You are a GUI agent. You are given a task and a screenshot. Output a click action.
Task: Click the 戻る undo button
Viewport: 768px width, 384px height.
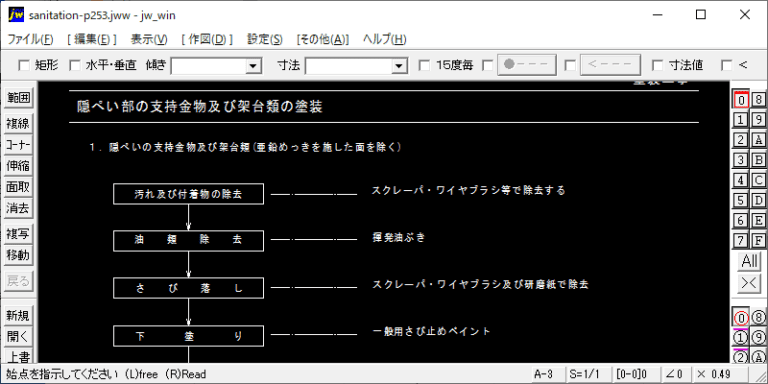(x=18, y=281)
